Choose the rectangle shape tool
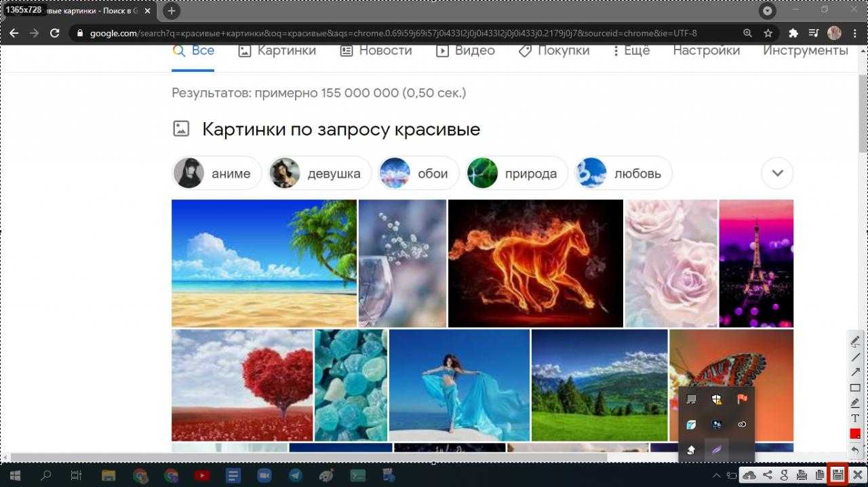Image resolution: width=868 pixels, height=487 pixels. (855, 388)
